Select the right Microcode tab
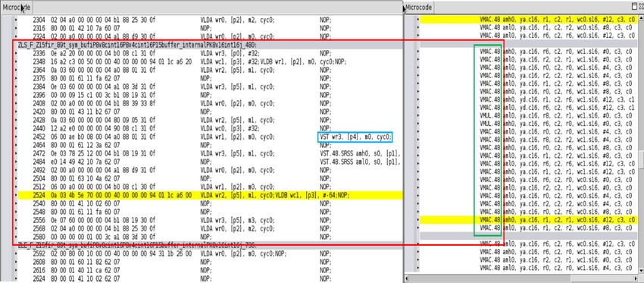 pos(419,7)
